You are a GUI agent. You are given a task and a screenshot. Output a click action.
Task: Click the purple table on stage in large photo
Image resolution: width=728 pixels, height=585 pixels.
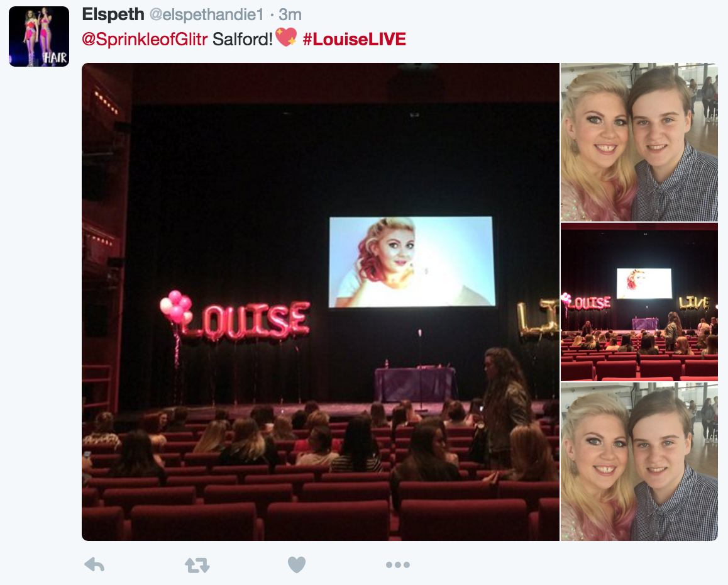point(414,384)
